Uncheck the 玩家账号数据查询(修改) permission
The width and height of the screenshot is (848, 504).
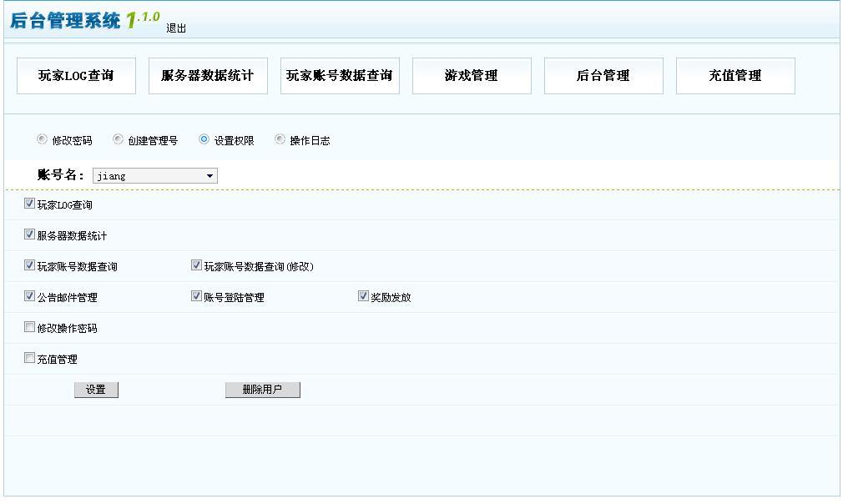pos(194,266)
